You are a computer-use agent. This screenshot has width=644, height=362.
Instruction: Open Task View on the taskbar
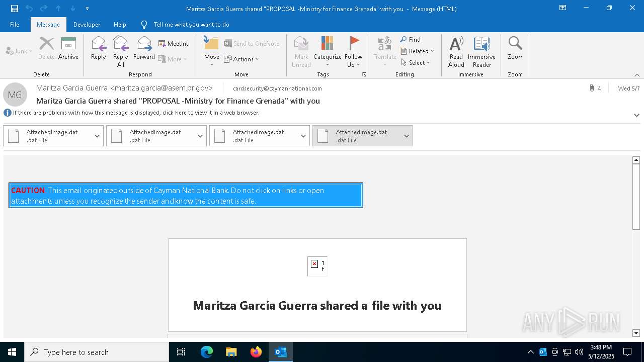pyautogui.click(x=181, y=352)
